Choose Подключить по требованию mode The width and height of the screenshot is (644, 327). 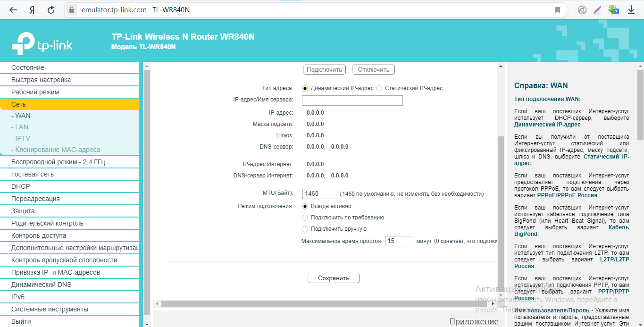pyautogui.click(x=305, y=218)
